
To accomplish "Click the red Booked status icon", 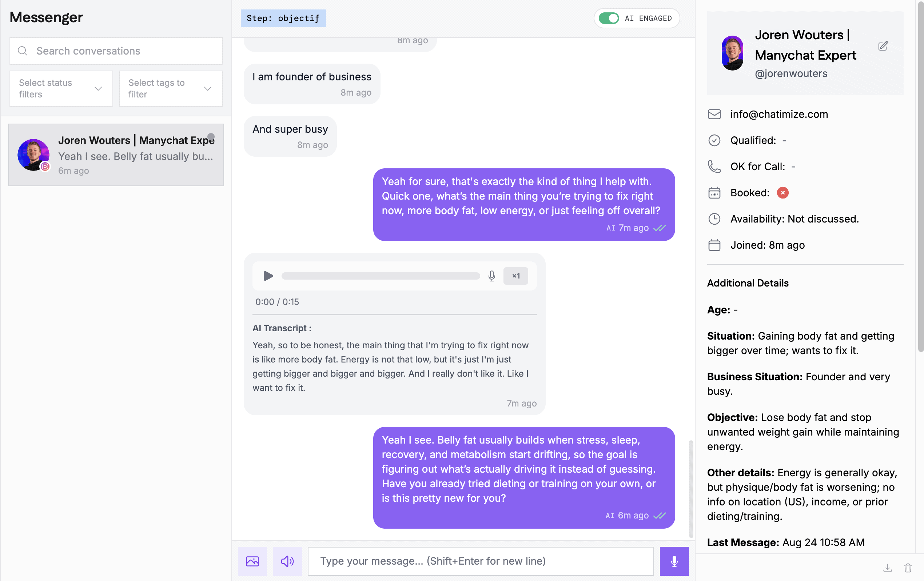I will [x=782, y=193].
